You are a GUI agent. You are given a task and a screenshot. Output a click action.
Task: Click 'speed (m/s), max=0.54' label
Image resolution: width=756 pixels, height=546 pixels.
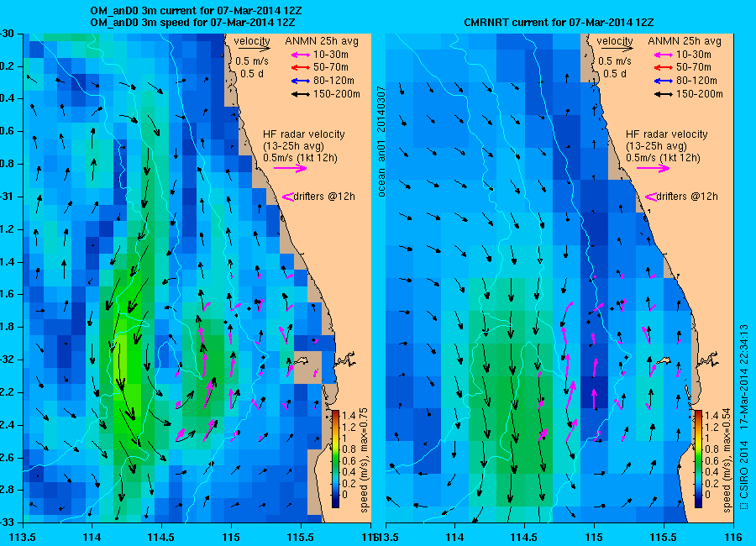click(727, 459)
